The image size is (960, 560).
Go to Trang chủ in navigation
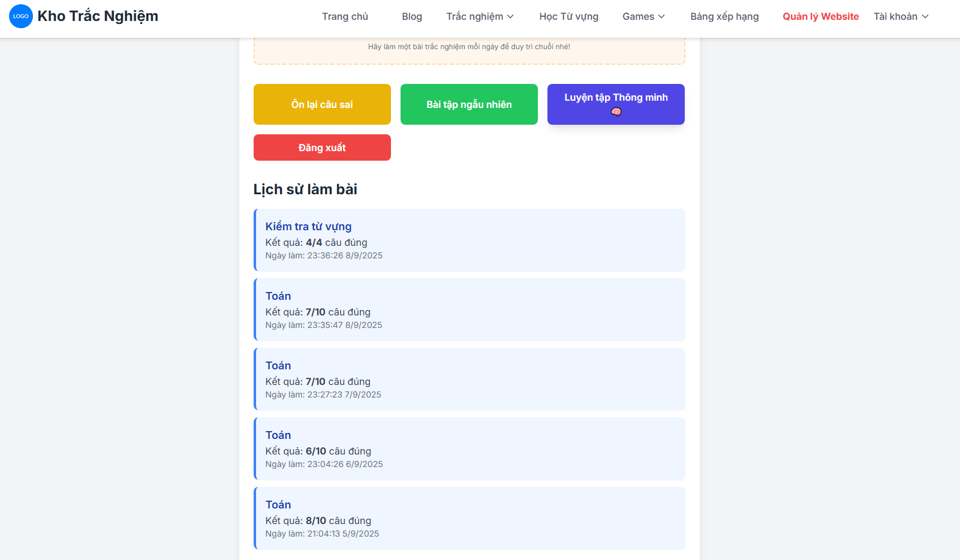pos(345,17)
